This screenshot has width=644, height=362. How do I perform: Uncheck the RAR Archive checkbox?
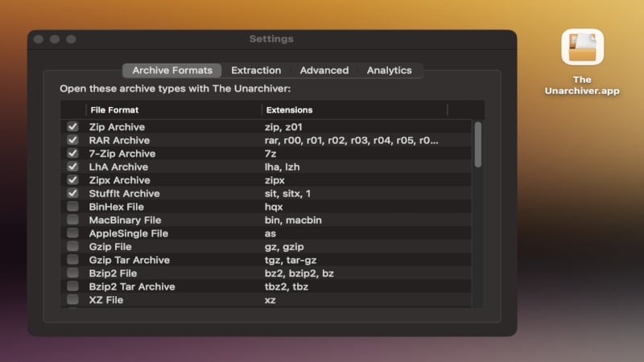72,140
